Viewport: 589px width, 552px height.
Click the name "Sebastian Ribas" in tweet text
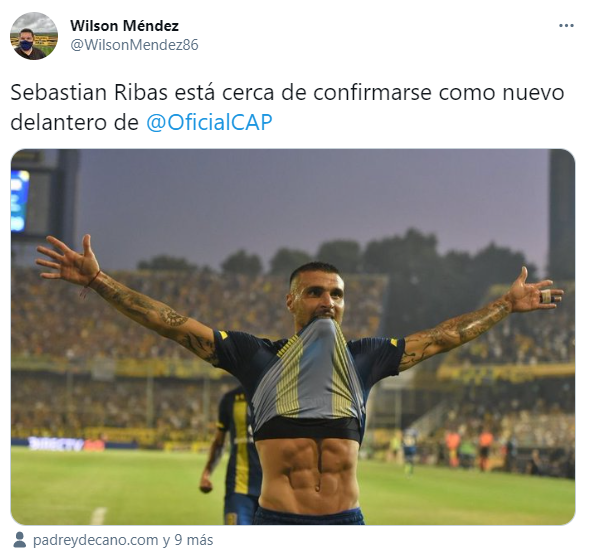coord(89,92)
